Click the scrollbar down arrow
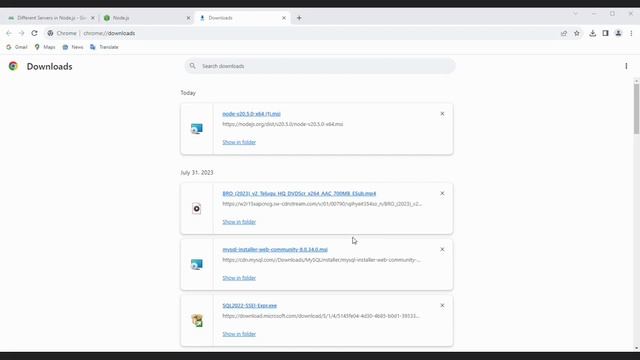Image resolution: width=640 pixels, height=360 pixels. pos(636,348)
